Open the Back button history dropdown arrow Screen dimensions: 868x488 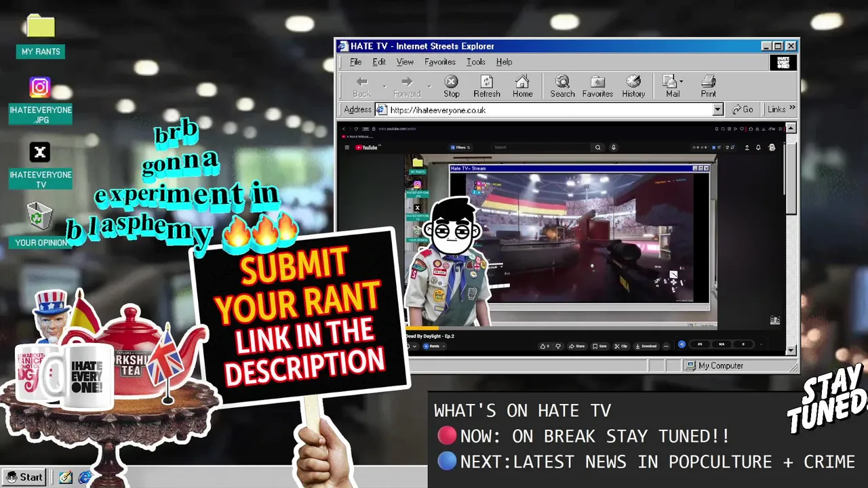(x=384, y=87)
